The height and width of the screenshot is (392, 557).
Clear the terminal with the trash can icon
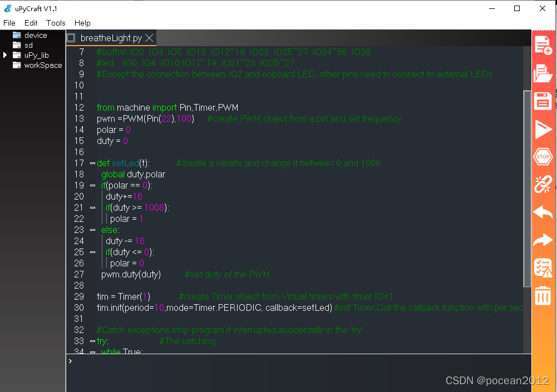[543, 295]
